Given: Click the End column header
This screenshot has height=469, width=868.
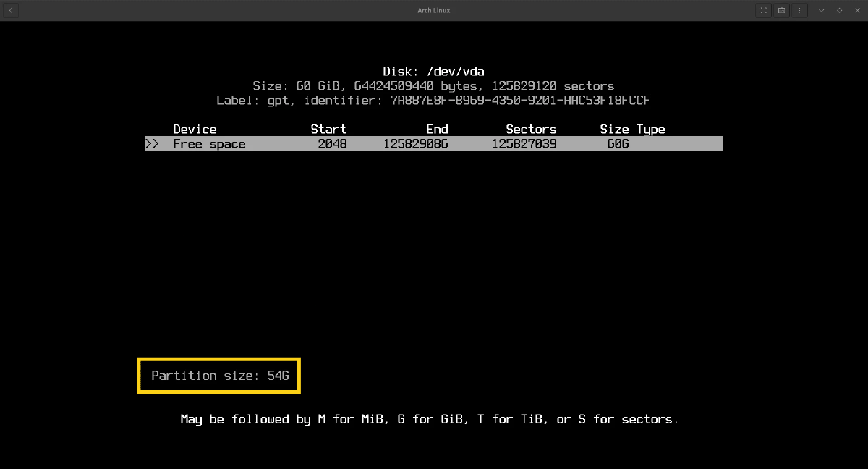Looking at the screenshot, I should click(437, 130).
